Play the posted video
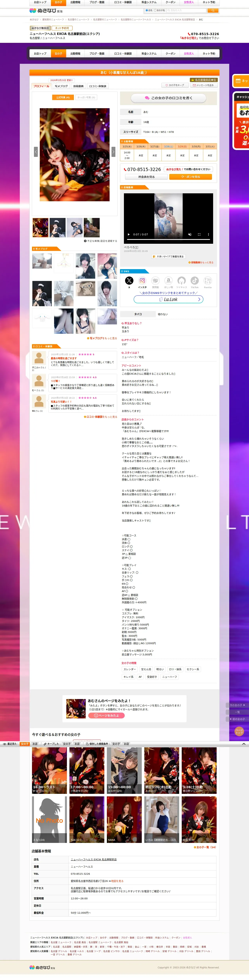The height and width of the screenshot is (980, 249). [x=129, y=234]
